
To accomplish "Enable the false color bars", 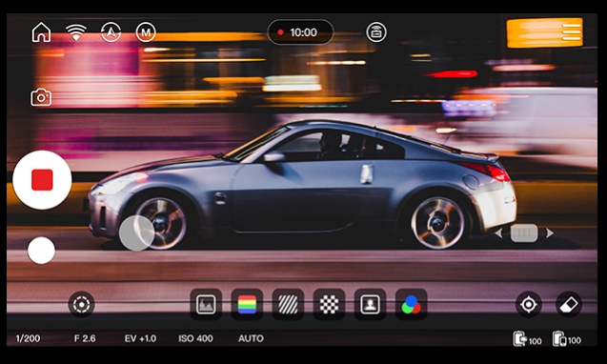I will pyautogui.click(x=247, y=304).
